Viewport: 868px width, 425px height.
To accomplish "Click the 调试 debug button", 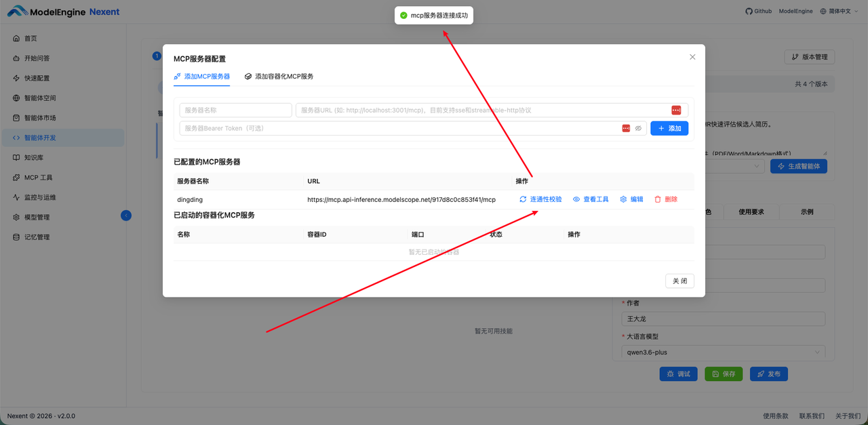I will click(678, 373).
